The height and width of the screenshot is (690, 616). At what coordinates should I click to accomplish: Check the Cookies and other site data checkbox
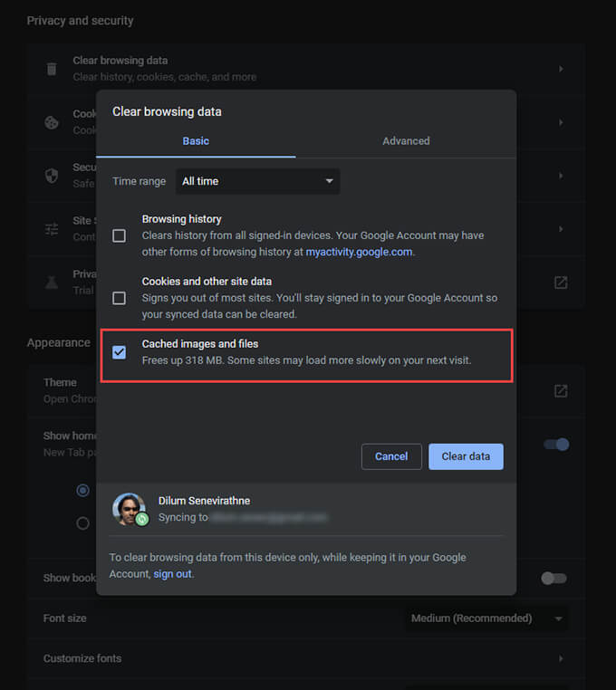click(x=119, y=298)
